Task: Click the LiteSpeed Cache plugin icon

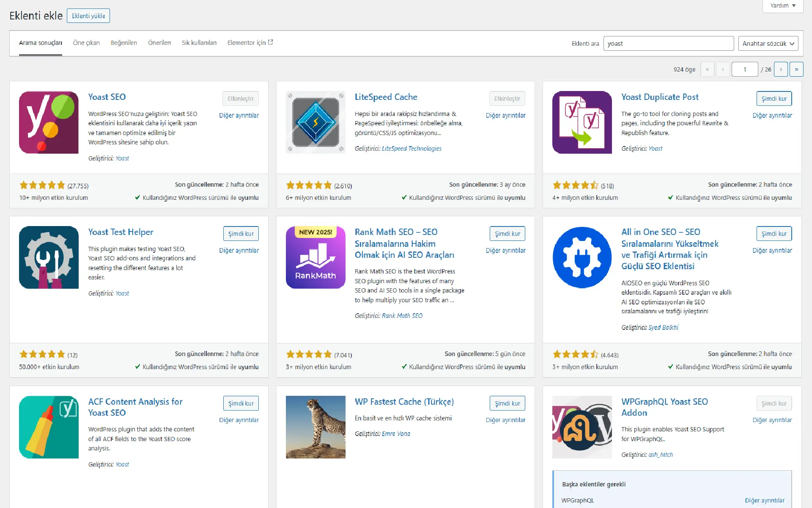Action: point(315,122)
